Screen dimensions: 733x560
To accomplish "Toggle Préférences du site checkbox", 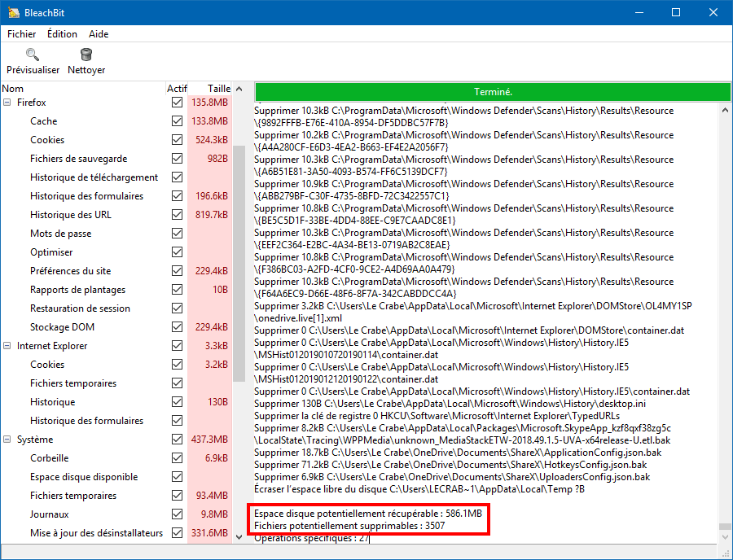I will point(178,270).
